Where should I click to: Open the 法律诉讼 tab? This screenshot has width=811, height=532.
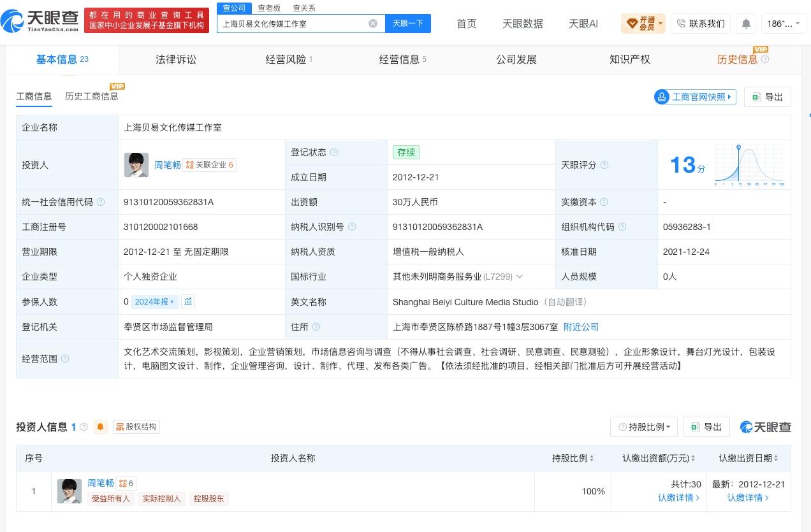[x=176, y=59]
